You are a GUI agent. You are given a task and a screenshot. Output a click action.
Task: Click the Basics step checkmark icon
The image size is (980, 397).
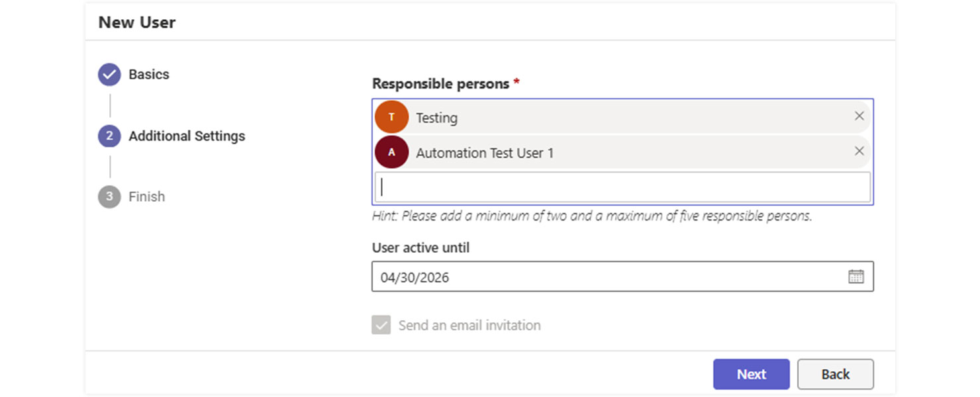109,75
